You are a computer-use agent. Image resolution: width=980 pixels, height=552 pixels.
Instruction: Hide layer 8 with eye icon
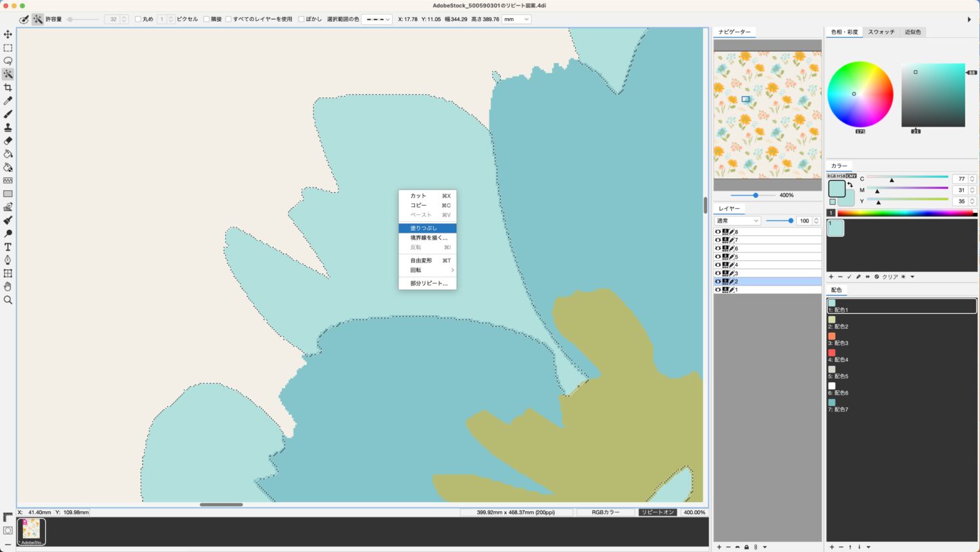(x=718, y=232)
